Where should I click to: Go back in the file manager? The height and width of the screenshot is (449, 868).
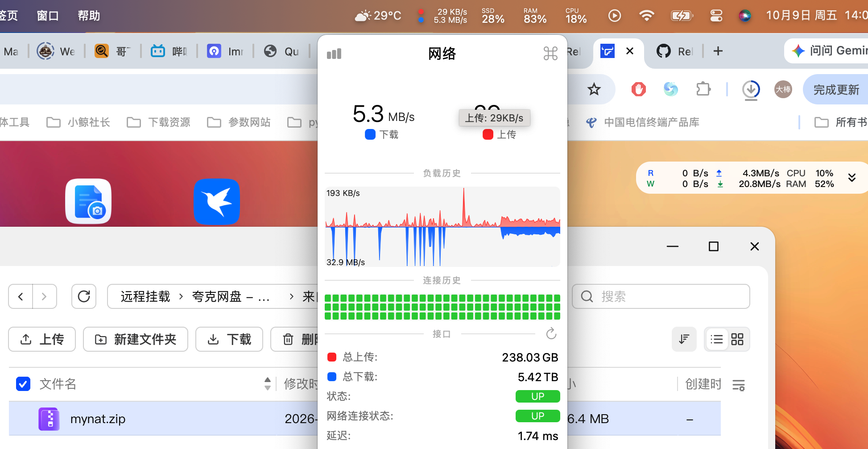pos(21,296)
